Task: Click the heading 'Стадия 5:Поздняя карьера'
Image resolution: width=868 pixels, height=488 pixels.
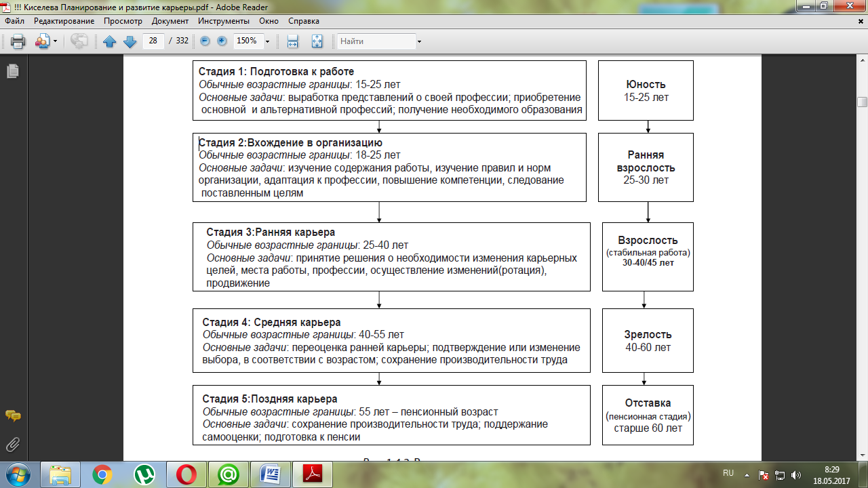Action: coord(270,399)
